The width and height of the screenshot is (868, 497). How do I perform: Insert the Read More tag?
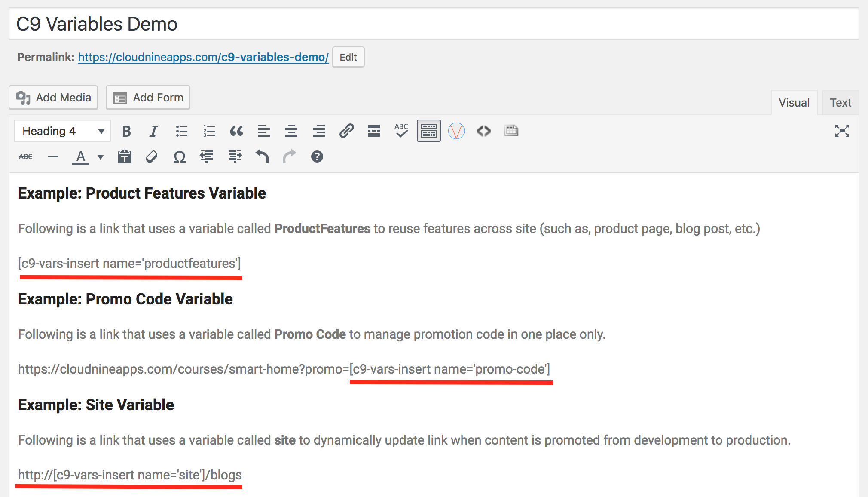click(374, 131)
